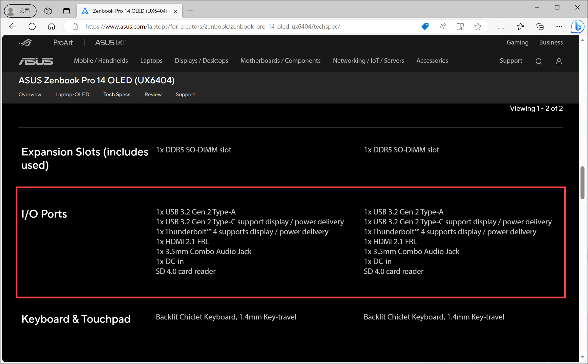Click second column 'SD 4.0 card reader'

(x=393, y=271)
